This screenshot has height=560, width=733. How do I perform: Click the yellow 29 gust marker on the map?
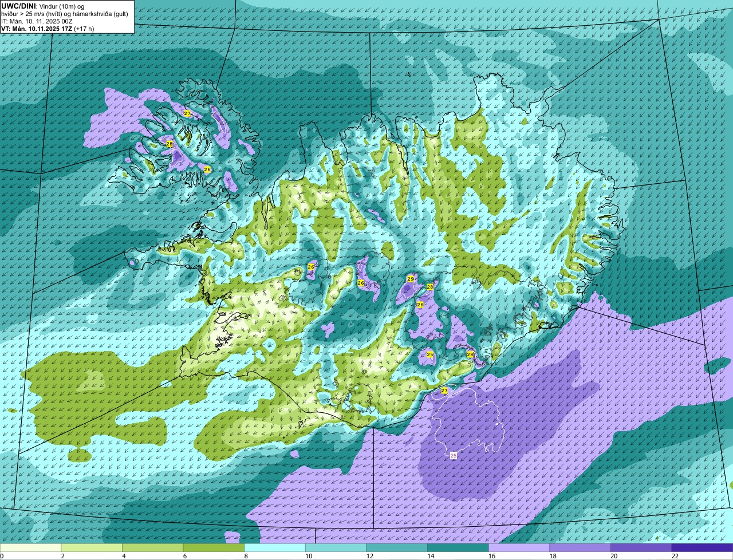pos(411,279)
